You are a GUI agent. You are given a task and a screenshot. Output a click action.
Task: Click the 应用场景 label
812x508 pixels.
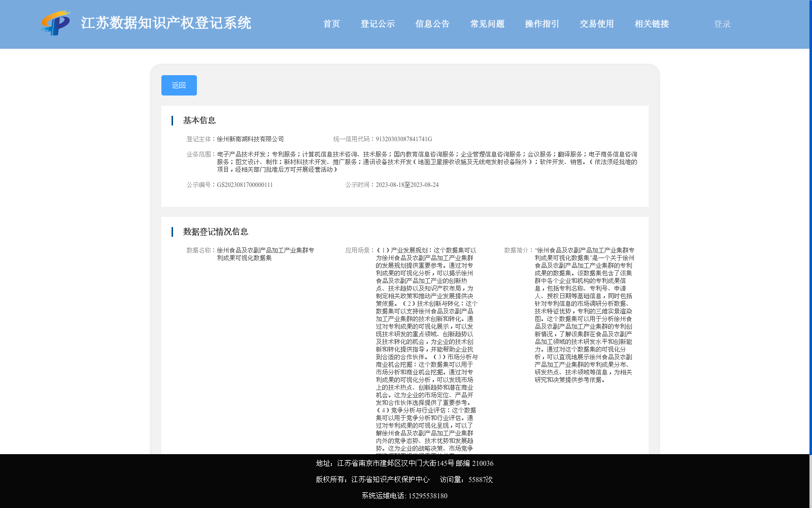pyautogui.click(x=360, y=250)
